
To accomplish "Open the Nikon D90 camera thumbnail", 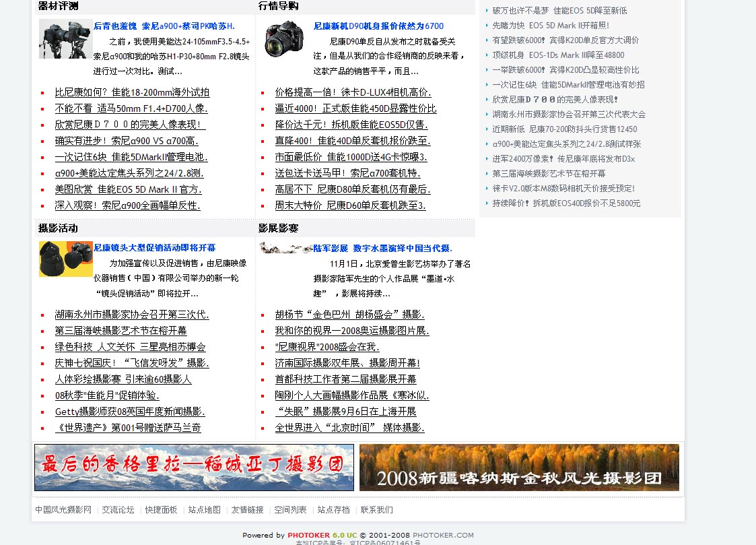I will coord(285,39).
